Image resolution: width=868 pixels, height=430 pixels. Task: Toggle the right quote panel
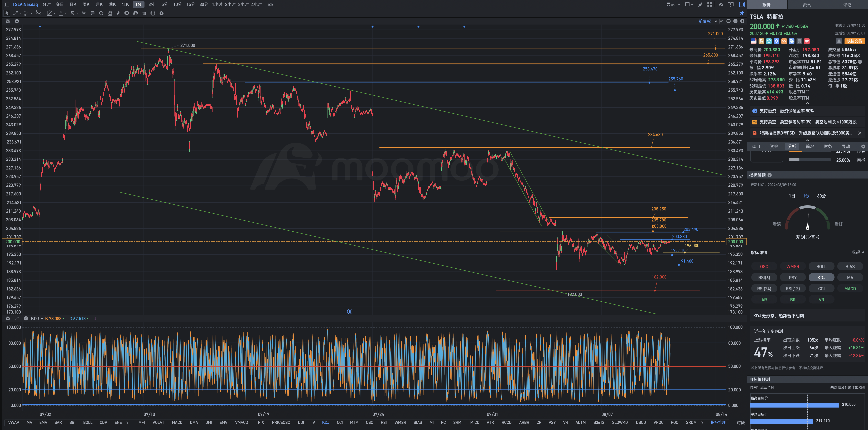[x=742, y=4]
